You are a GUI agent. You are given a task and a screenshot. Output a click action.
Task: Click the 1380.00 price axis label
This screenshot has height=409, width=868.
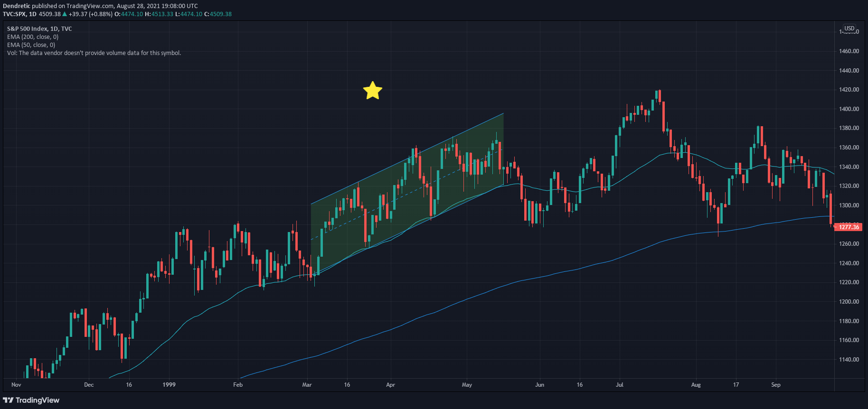point(849,128)
